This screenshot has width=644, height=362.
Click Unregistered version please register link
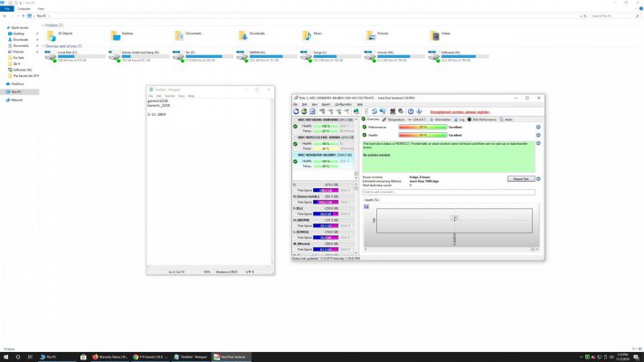point(460,111)
